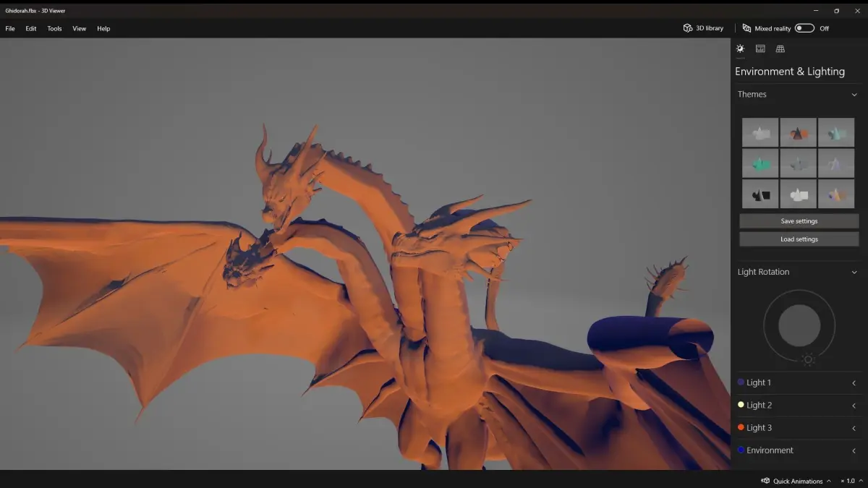
Task: Select the purple and orange theme thumbnail
Action: (x=836, y=194)
